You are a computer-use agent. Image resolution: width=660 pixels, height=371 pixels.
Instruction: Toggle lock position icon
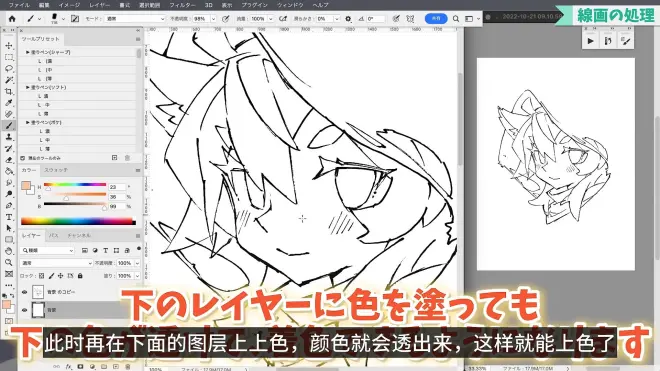[61, 276]
